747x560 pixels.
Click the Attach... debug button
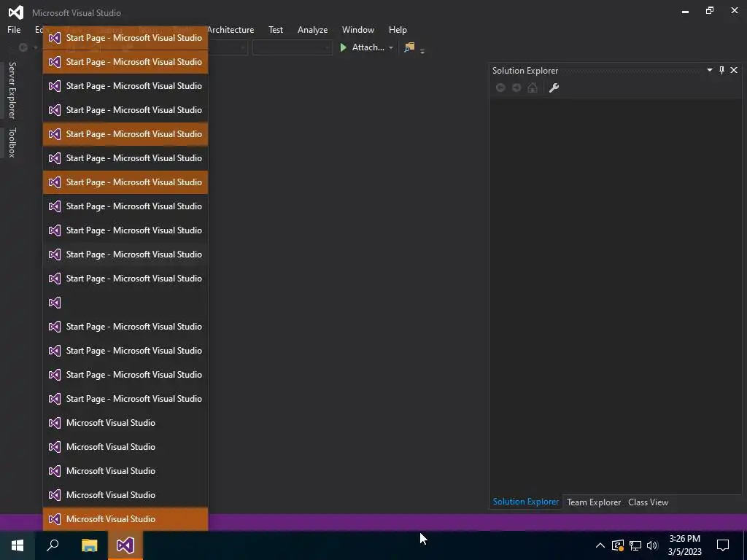click(362, 47)
